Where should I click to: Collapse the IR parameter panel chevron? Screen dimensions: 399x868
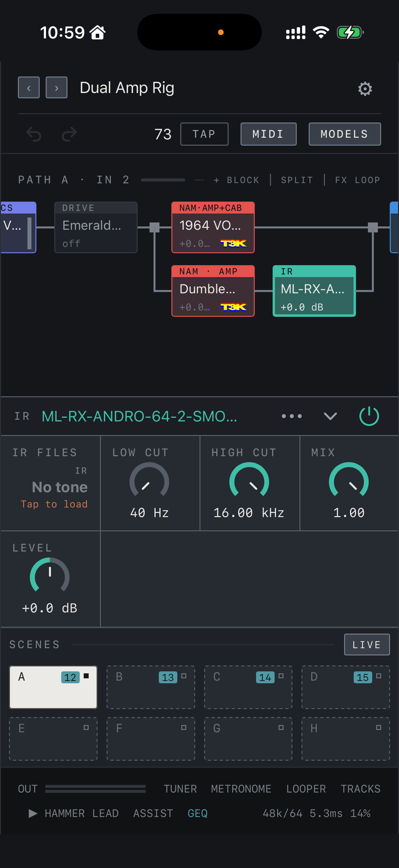[x=330, y=416]
